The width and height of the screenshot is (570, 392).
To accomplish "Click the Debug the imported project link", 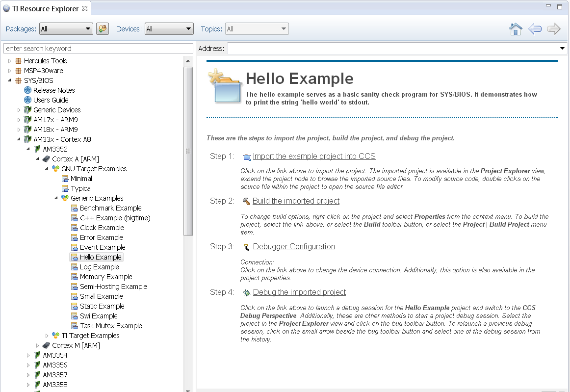I will pos(299,292).
